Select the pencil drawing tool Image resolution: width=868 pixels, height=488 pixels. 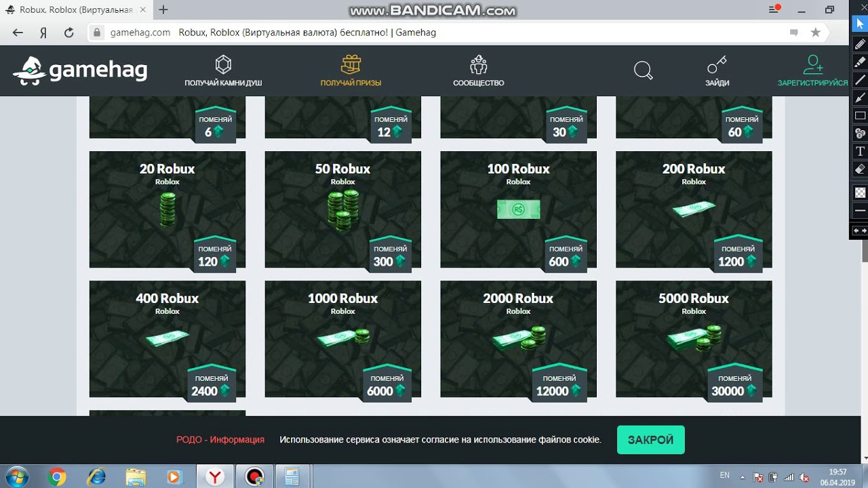pyautogui.click(x=860, y=44)
